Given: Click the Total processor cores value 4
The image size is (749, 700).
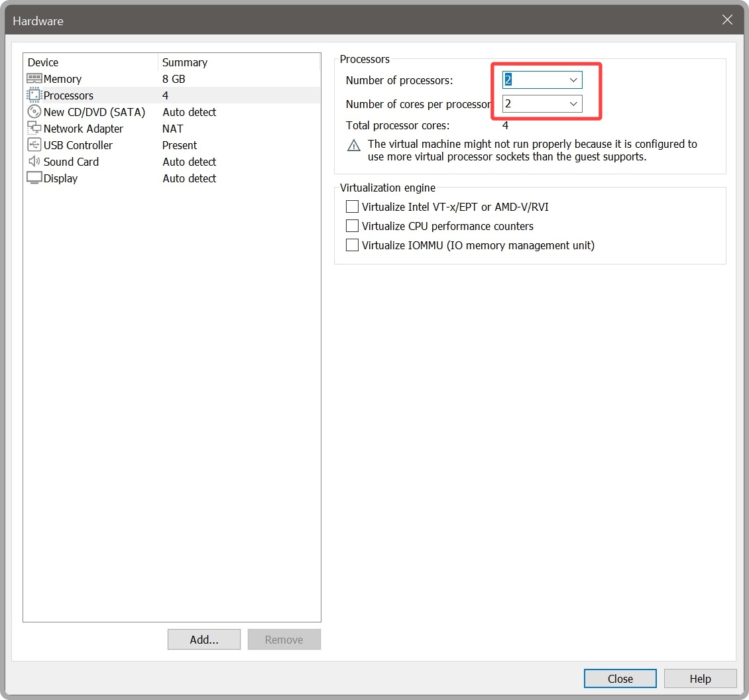Looking at the screenshot, I should pos(505,126).
